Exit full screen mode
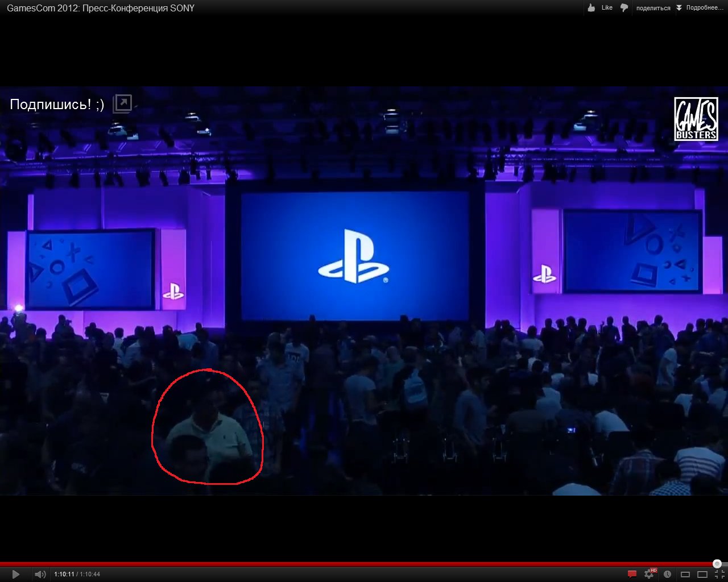Screen dimensions: 728x582 719,574
